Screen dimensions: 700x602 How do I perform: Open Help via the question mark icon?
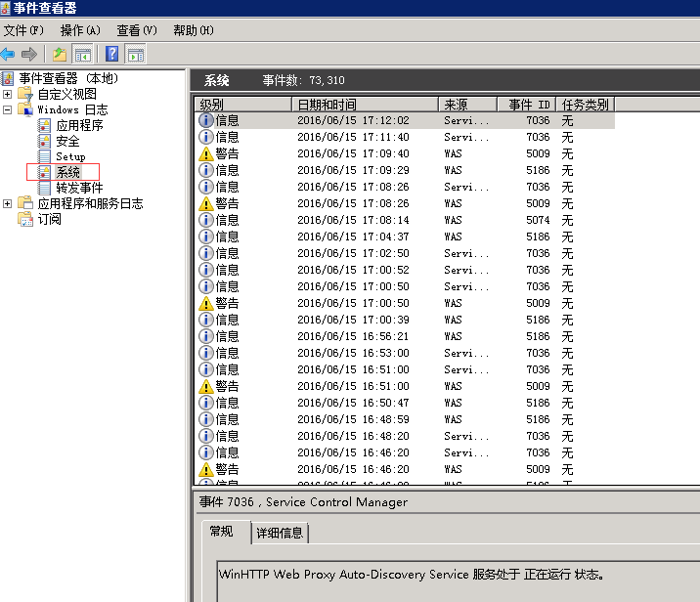[112, 55]
